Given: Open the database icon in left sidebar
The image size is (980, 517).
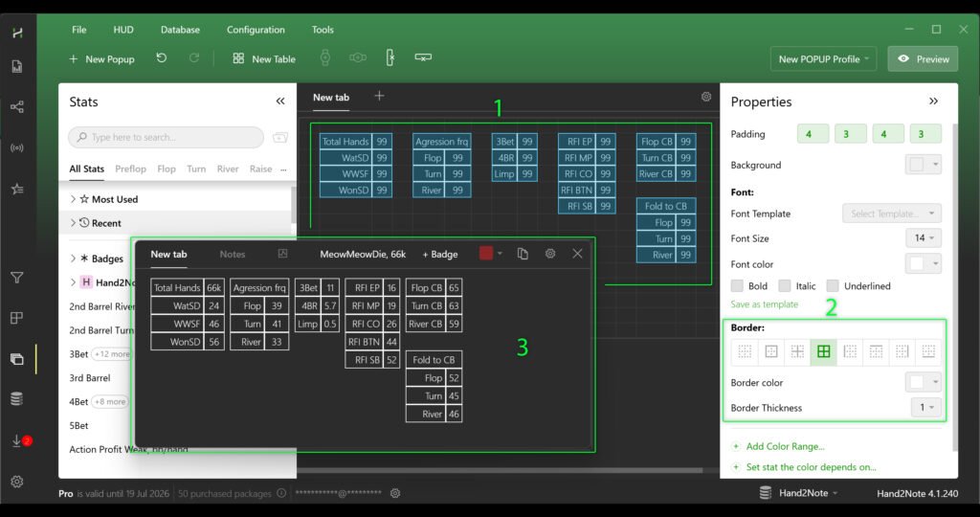Looking at the screenshot, I should click(x=17, y=398).
